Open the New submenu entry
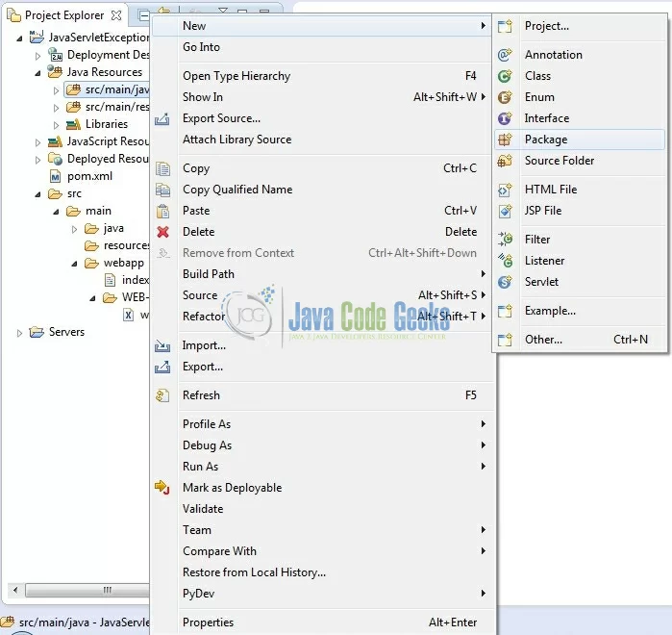 (321, 26)
